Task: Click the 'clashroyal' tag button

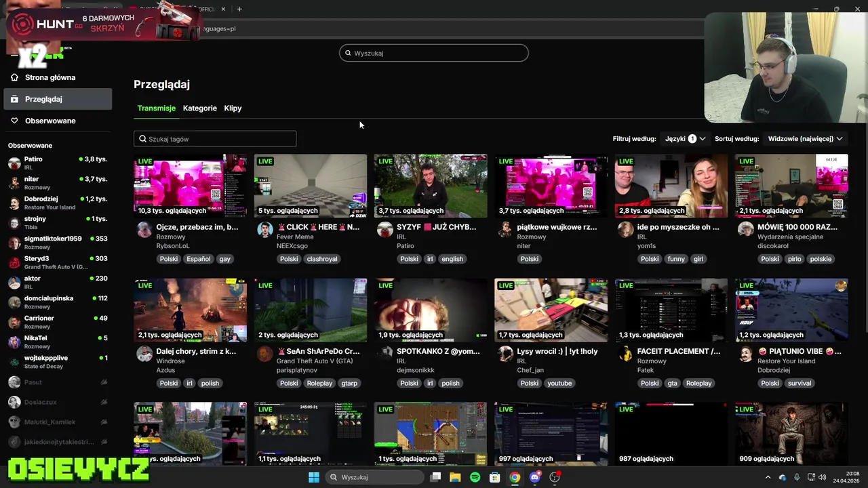Action: (x=322, y=259)
